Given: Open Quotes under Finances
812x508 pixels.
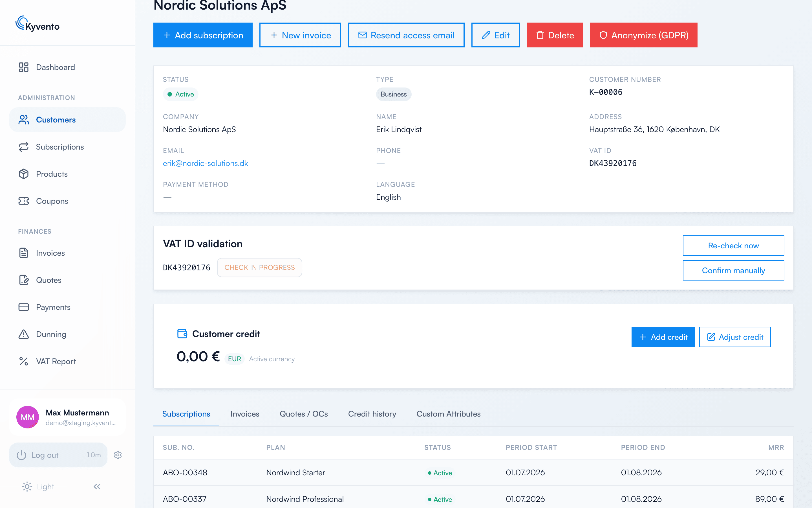Looking at the screenshot, I should [x=67, y=280].
